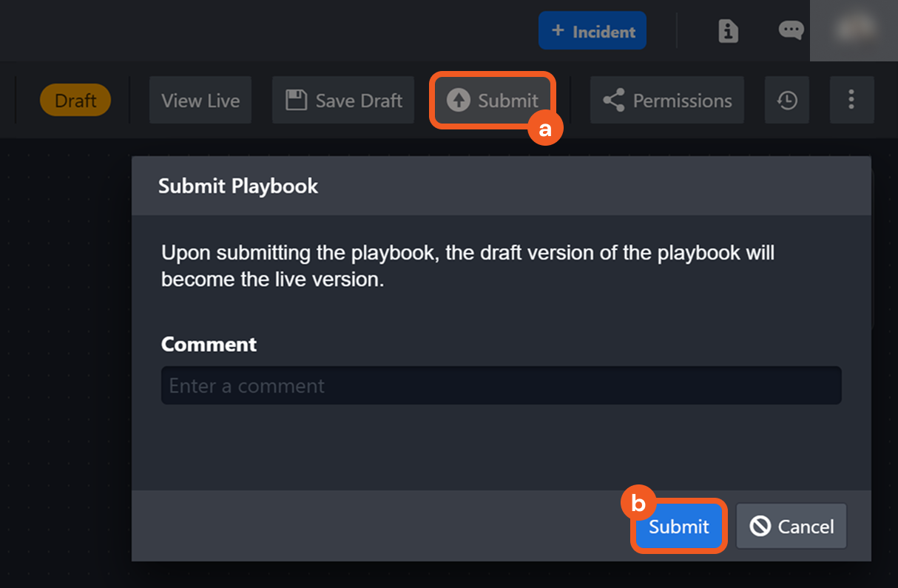Image resolution: width=898 pixels, height=588 pixels.
Task: Click the Permissions text in toolbar
Action: click(682, 101)
